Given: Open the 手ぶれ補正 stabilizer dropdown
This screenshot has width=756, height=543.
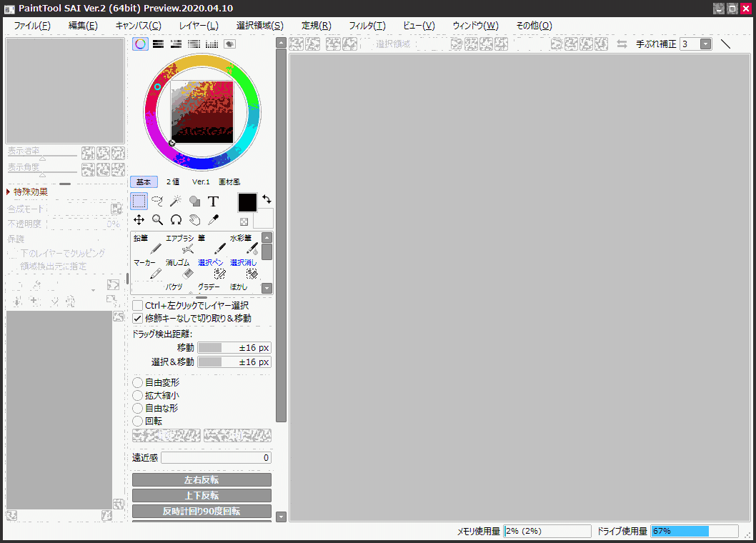Looking at the screenshot, I should point(704,44).
